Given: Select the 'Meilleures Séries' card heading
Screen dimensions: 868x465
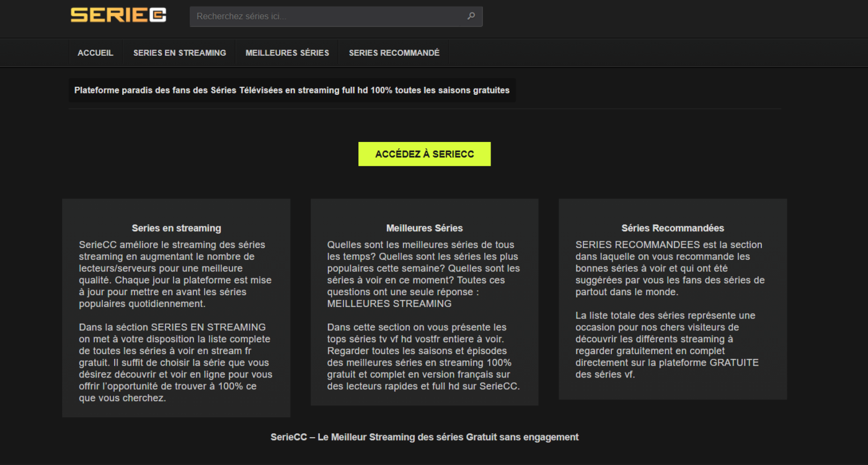Looking at the screenshot, I should [x=425, y=228].
